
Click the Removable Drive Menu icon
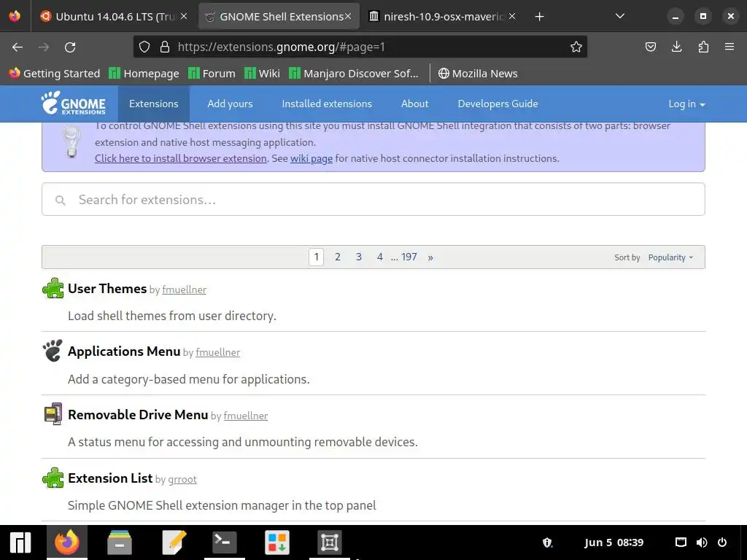(x=53, y=414)
